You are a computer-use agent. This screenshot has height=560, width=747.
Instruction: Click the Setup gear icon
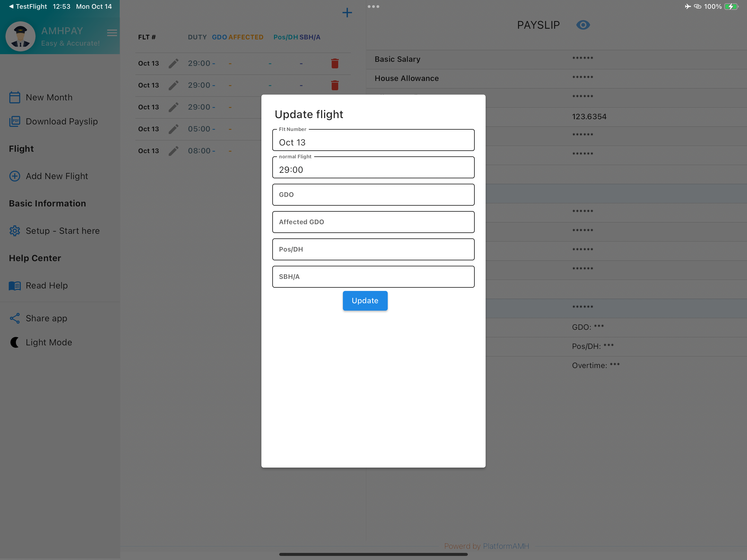pos(14,231)
